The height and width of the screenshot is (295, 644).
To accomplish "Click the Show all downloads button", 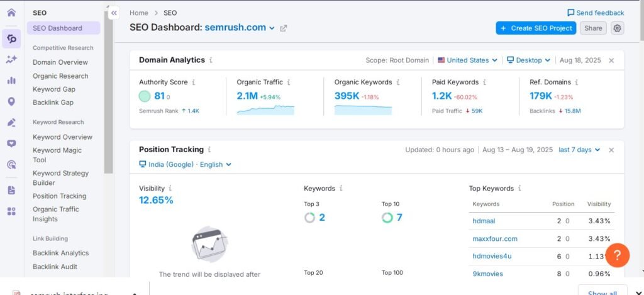I will (x=602, y=290).
